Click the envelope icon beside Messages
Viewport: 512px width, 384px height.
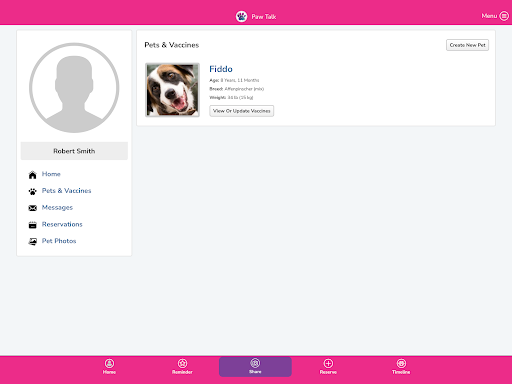tap(32, 208)
